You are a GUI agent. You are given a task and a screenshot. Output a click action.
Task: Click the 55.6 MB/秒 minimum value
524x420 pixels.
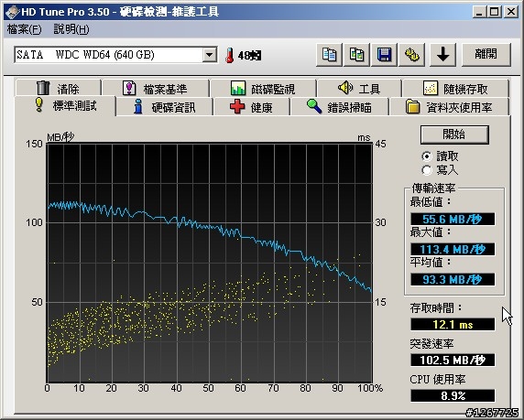click(x=453, y=219)
